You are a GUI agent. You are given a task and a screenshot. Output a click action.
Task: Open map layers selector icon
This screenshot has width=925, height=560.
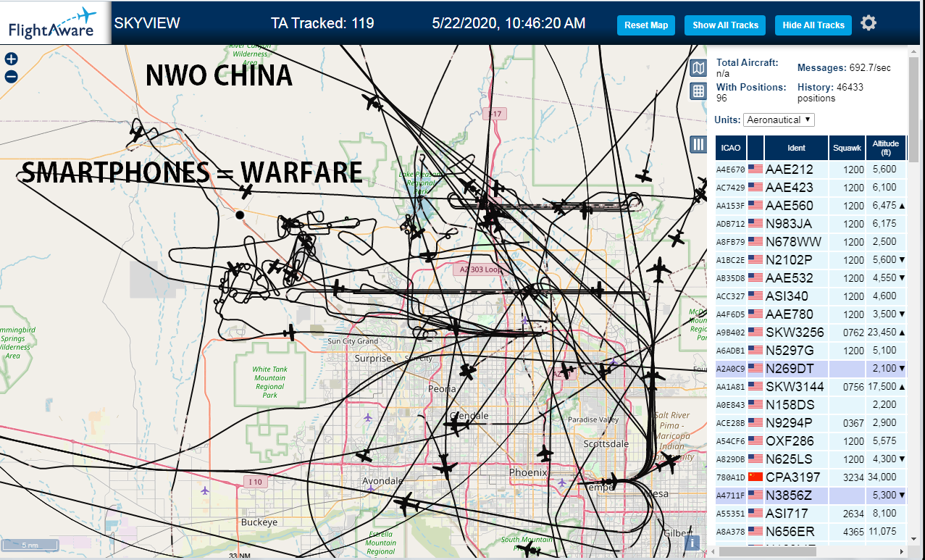point(698,68)
